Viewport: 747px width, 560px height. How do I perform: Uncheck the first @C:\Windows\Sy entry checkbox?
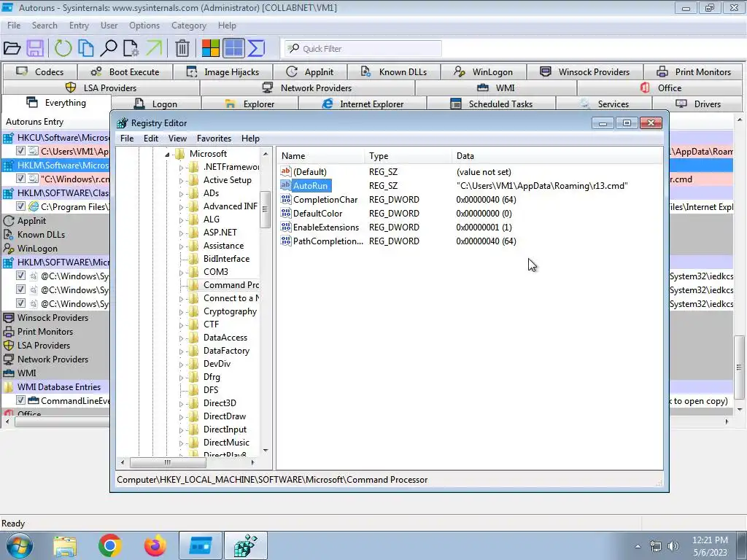pyautogui.click(x=20, y=275)
